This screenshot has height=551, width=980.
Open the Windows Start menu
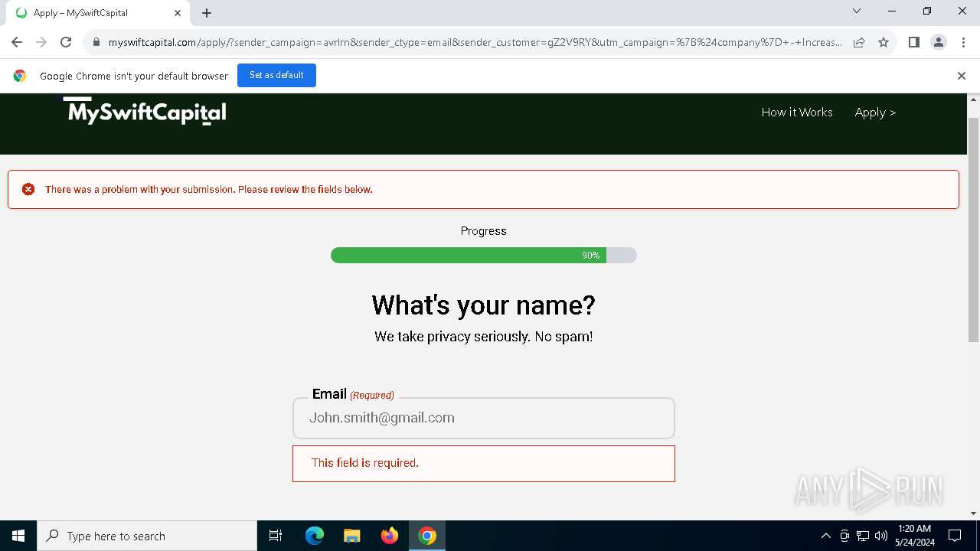tap(18, 536)
